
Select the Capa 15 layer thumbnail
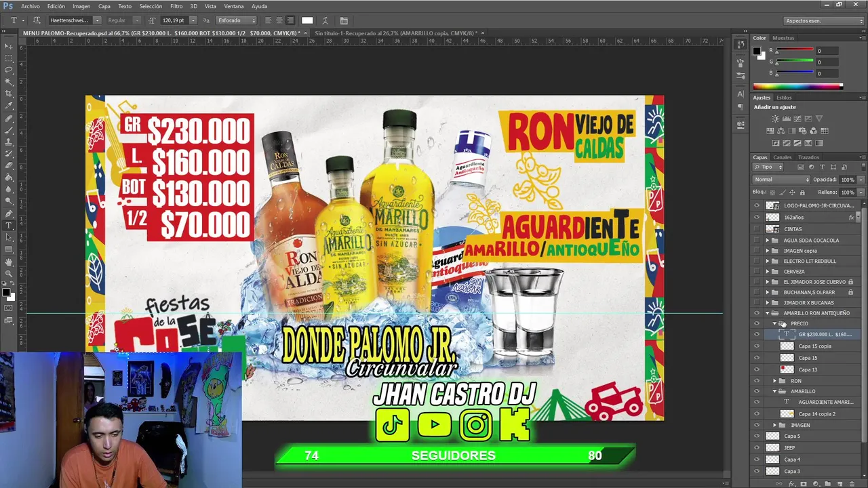(x=787, y=358)
